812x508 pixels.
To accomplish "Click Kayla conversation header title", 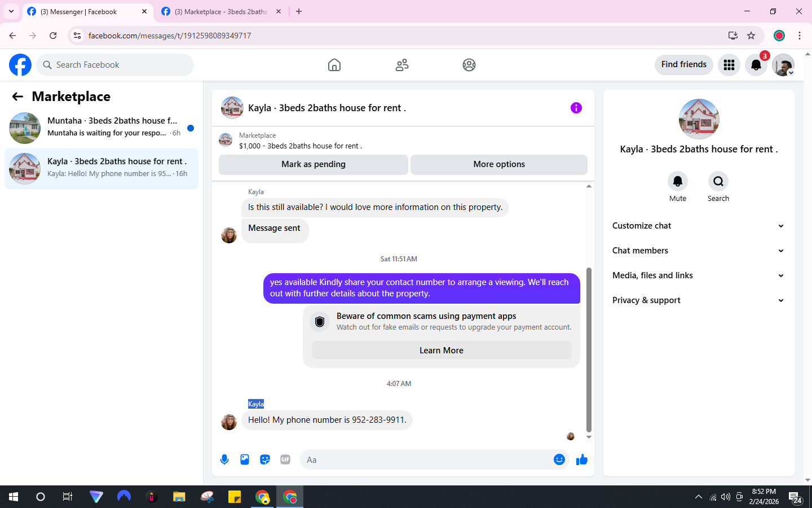I will click(x=327, y=108).
